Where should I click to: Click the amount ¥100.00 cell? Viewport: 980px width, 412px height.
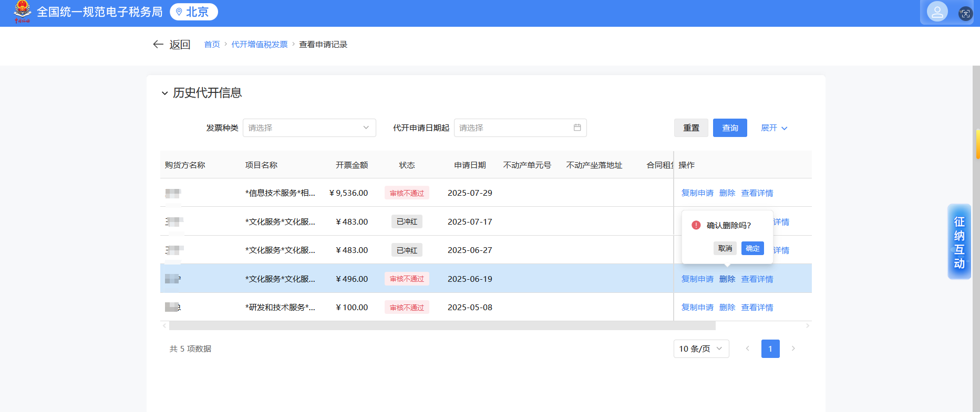(x=352, y=308)
